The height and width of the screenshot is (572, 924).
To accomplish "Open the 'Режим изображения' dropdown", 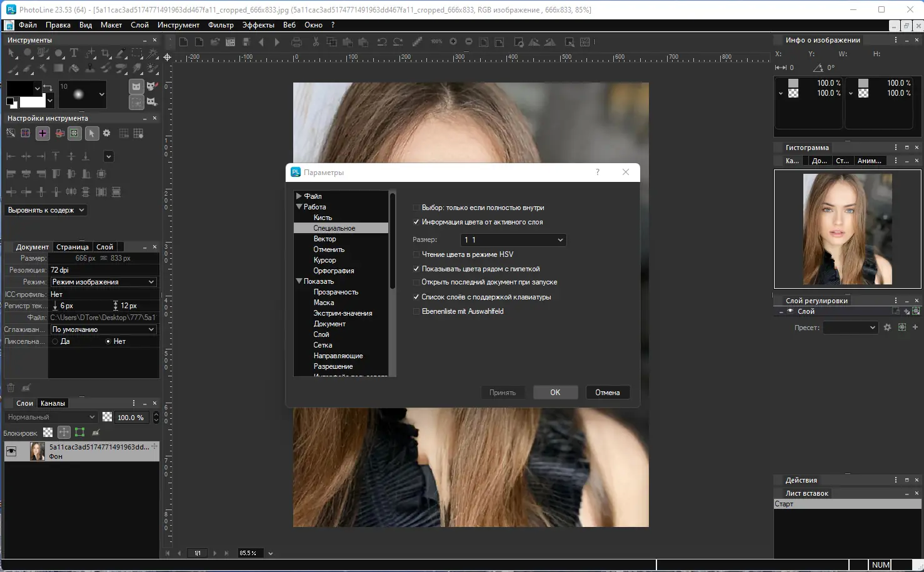I will point(103,282).
